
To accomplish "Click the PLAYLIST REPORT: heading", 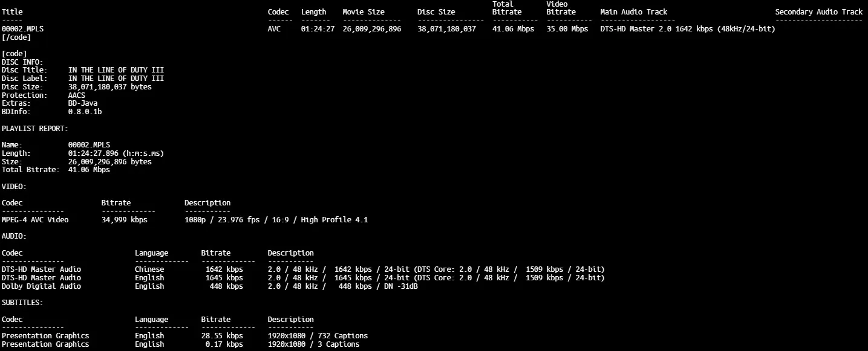I will (35, 129).
